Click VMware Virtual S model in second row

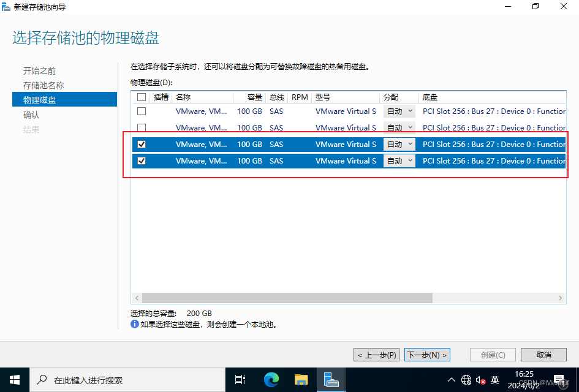(346, 128)
